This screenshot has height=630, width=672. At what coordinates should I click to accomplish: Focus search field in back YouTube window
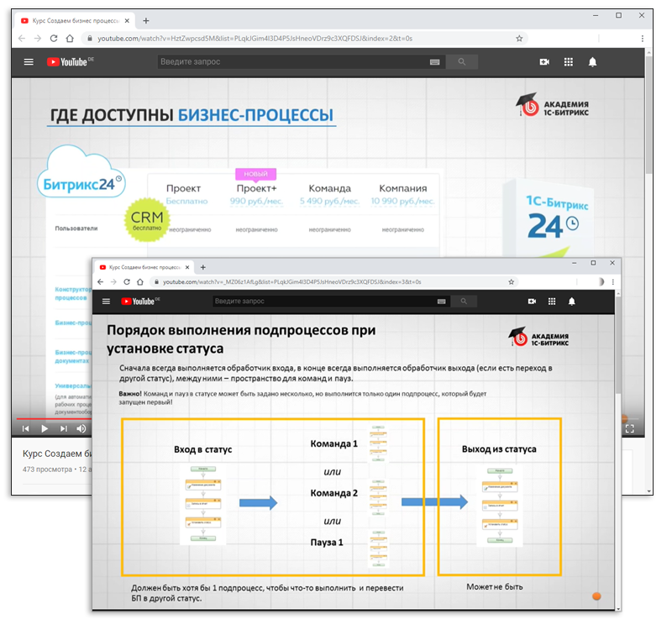(x=293, y=62)
